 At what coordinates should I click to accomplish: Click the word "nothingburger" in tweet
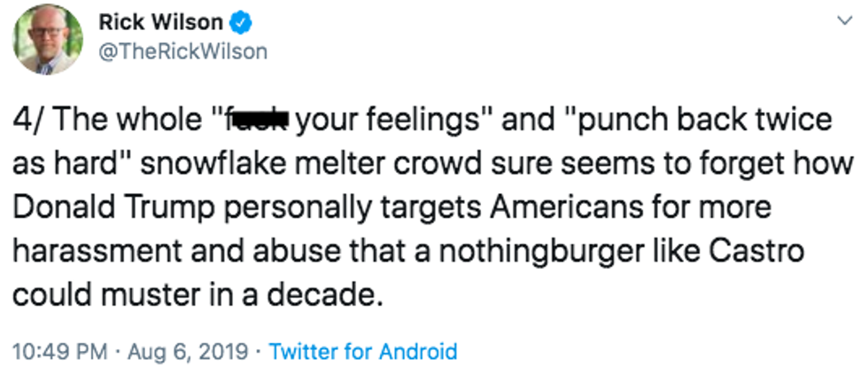tap(540, 252)
